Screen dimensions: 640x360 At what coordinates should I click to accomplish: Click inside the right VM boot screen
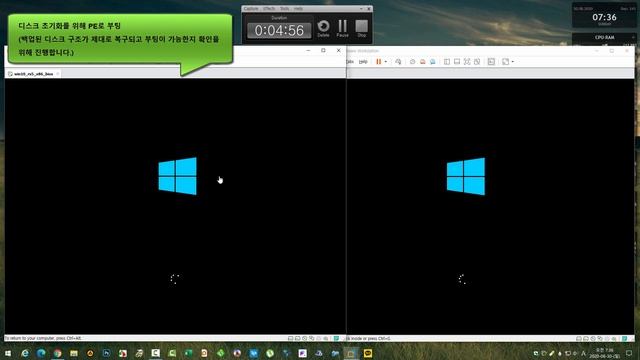[490, 206]
